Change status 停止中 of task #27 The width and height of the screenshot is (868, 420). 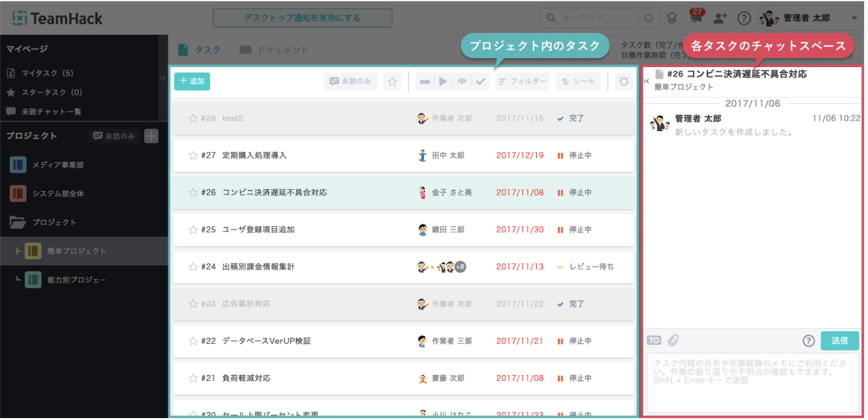point(574,155)
